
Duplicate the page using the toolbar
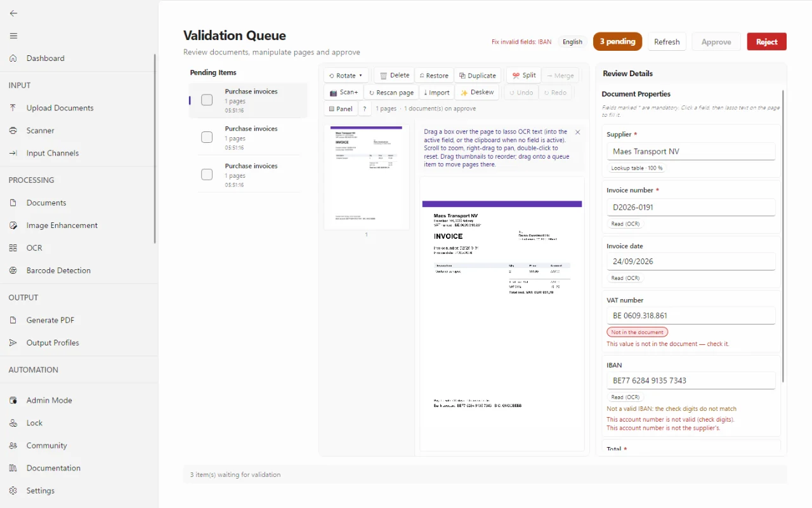(477, 76)
